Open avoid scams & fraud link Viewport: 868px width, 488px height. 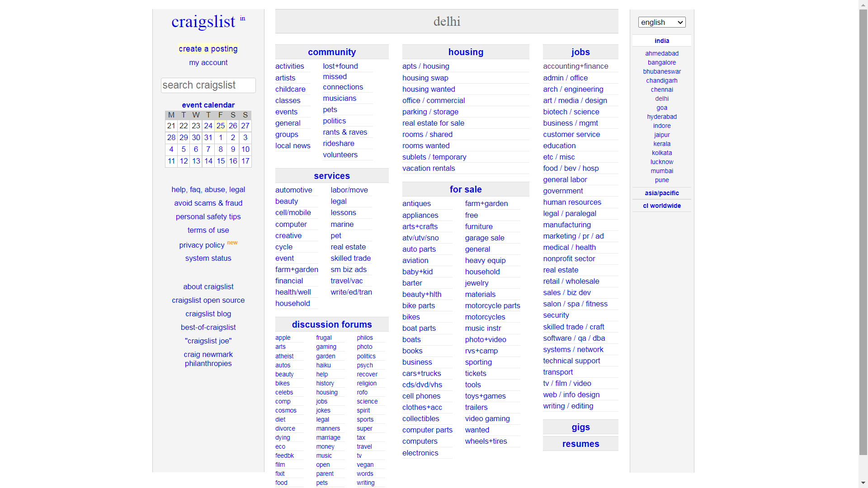208,203
